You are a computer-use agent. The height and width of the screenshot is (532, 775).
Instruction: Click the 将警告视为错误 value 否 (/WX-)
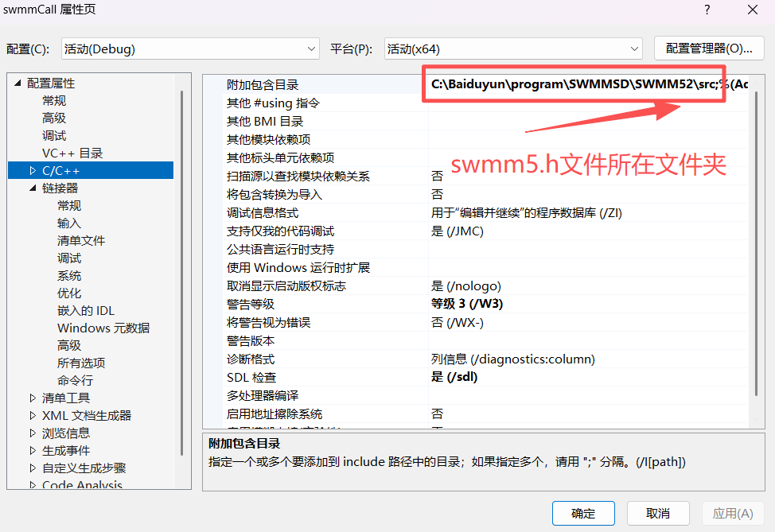(458, 323)
